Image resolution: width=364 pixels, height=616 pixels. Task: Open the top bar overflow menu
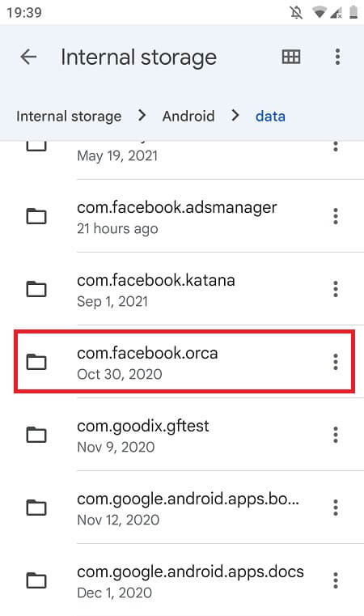click(337, 57)
